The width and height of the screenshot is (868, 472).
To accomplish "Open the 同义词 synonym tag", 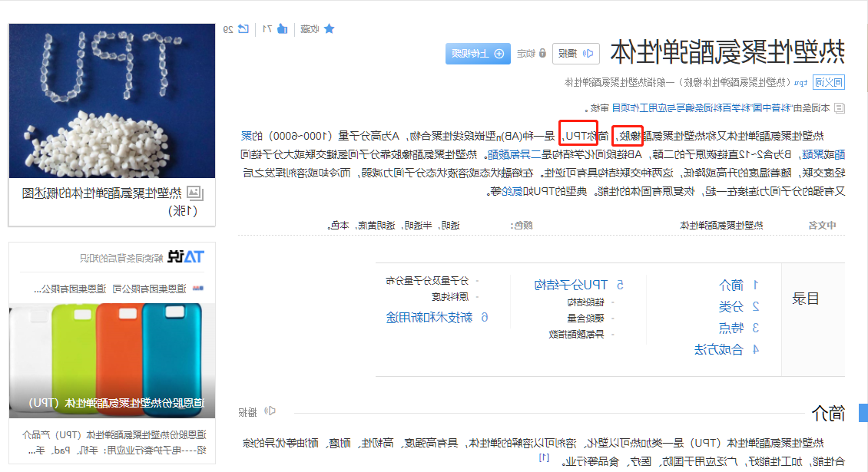I will click(x=829, y=82).
